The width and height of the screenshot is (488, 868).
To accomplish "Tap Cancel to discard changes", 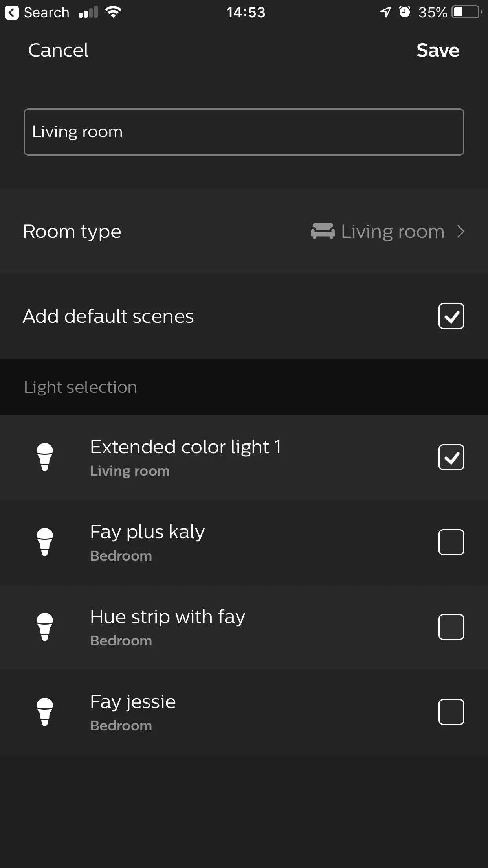I will pos(58,50).
